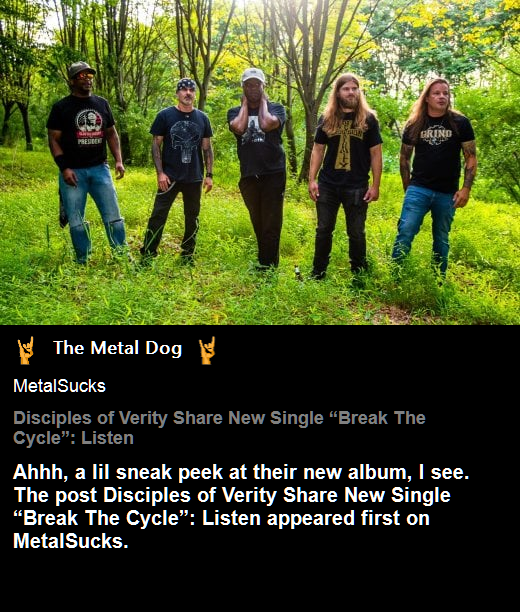Click the man wearing the PRESIDENT shirt

pos(87,162)
